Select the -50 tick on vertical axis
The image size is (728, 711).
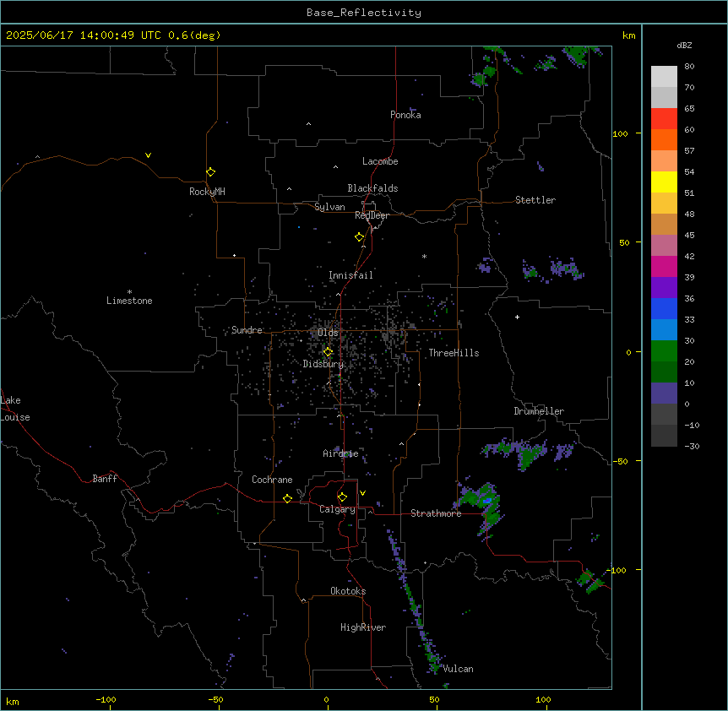[620, 461]
